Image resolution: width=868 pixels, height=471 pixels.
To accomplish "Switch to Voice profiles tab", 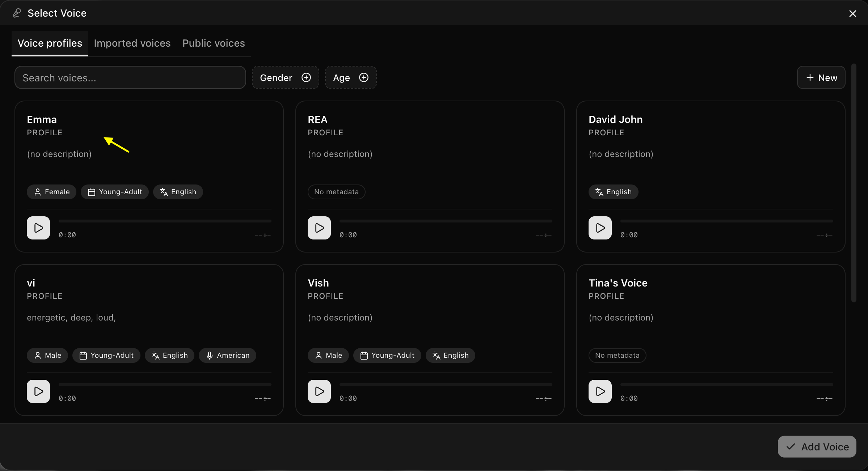I will [50, 43].
